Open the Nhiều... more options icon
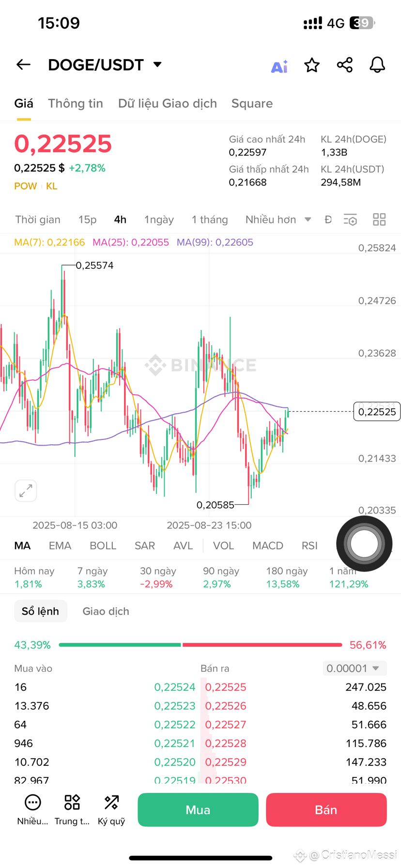This screenshot has height=868, width=401. pos(32,810)
